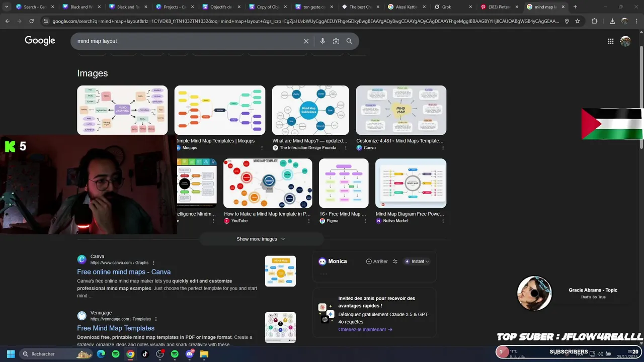Open more options for Canva web result
Screen dimensions: 644x362
coord(153,262)
